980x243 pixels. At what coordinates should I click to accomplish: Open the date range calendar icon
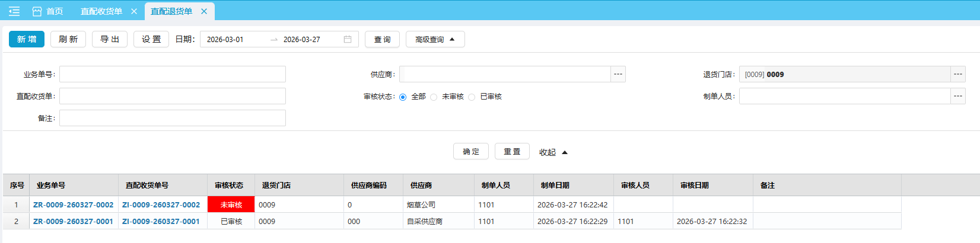tap(348, 39)
